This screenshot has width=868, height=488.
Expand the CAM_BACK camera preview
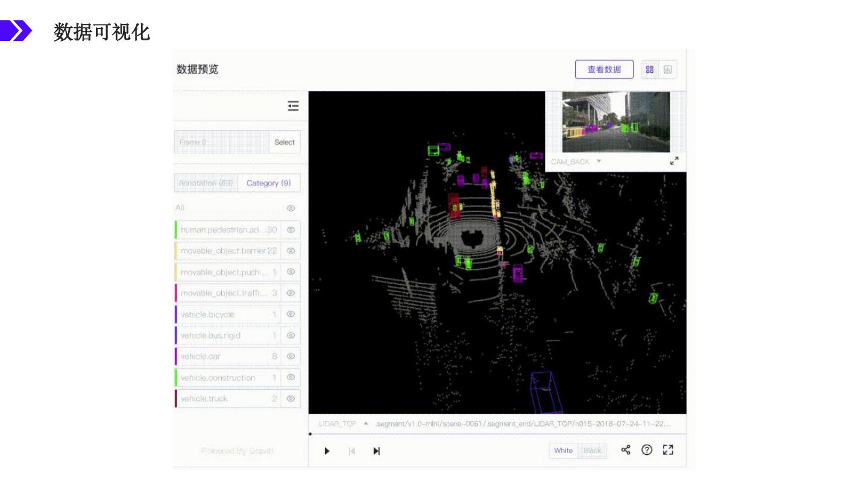tap(674, 161)
